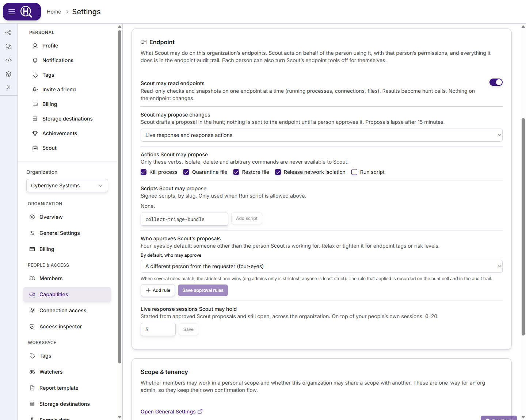
Task: Uncheck Release network isolation checkbox
Action: pos(278,172)
